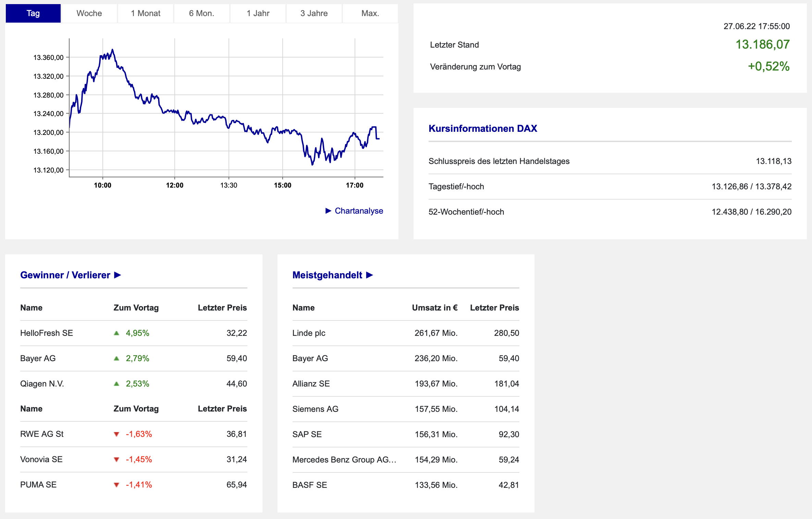Select the 1 Monat chart range
The width and height of the screenshot is (812, 519).
point(146,13)
